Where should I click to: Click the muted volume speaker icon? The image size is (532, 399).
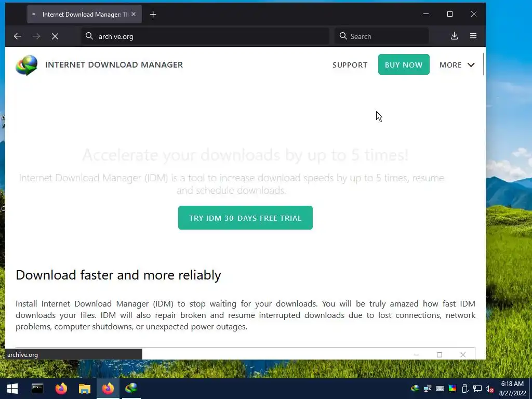(x=489, y=389)
